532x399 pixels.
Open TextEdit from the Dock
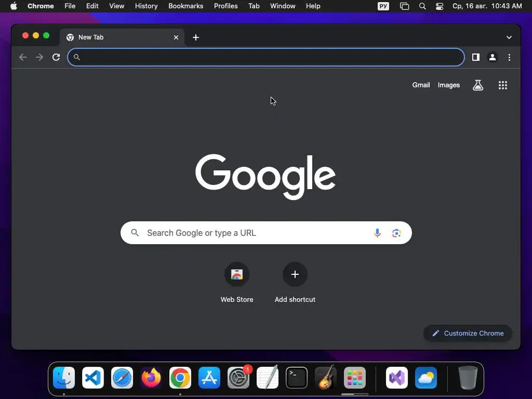point(268,378)
